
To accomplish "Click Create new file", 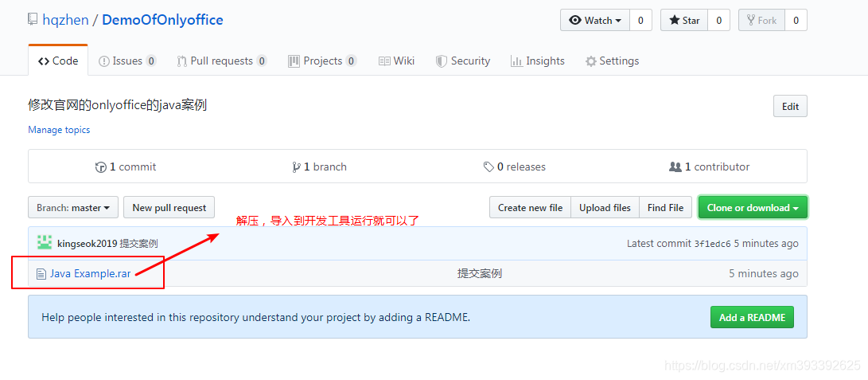I will click(530, 208).
